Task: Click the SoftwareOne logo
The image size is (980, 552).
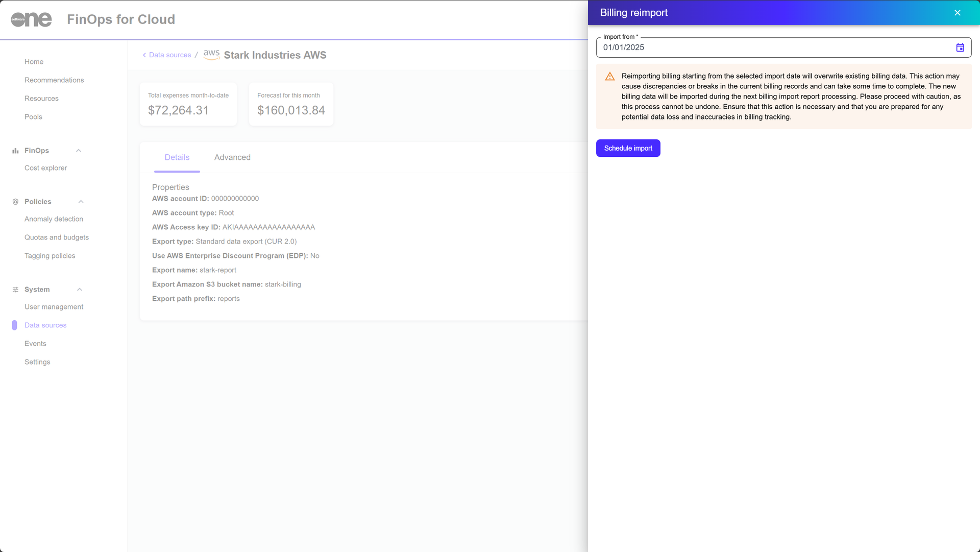Action: pos(31,19)
